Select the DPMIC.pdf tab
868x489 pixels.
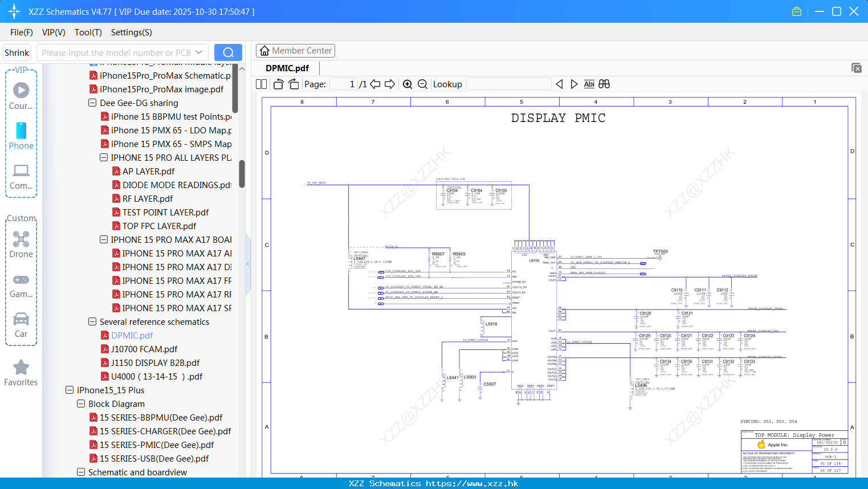287,68
